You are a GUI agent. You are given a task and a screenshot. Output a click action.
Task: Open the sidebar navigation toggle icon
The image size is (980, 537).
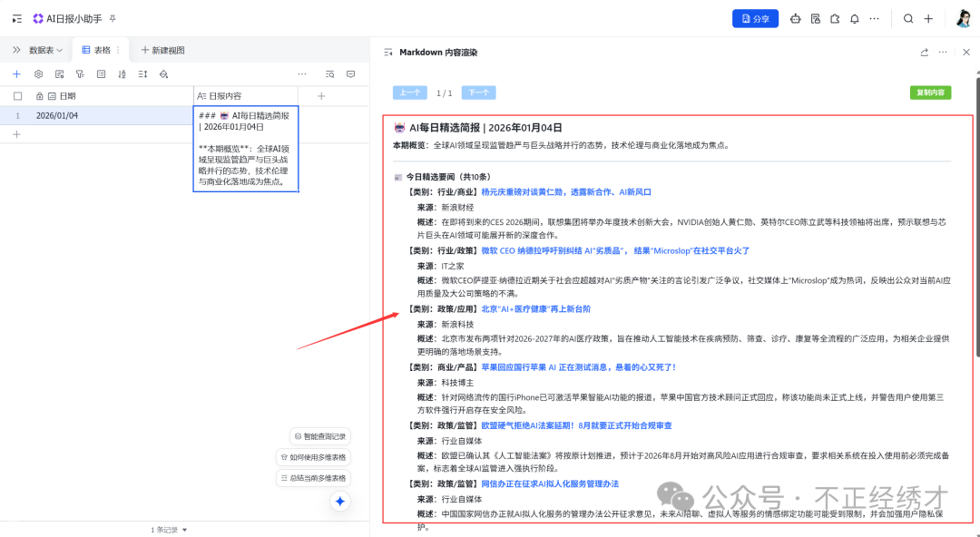tap(17, 19)
